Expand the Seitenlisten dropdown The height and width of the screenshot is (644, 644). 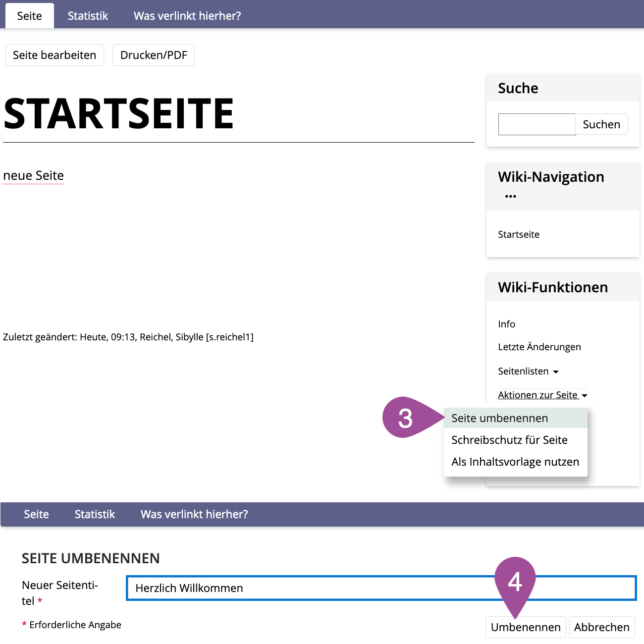(528, 372)
